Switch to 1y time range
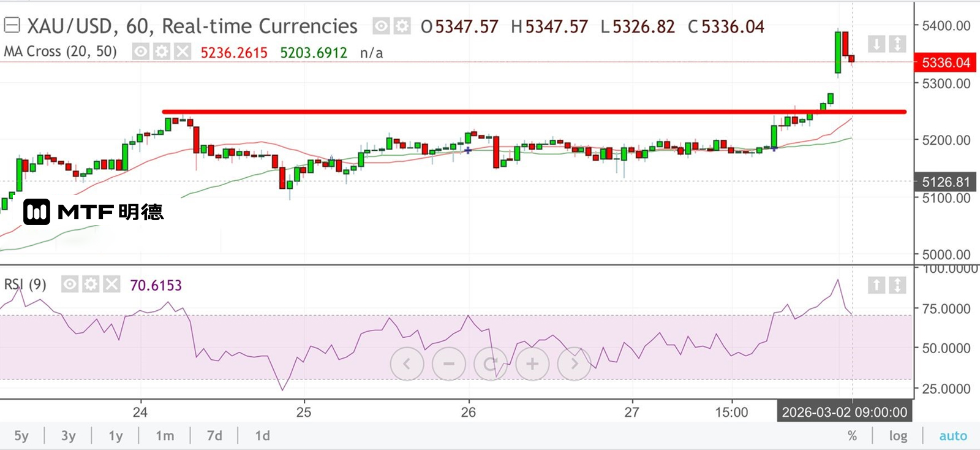The width and height of the screenshot is (980, 450). point(115,436)
